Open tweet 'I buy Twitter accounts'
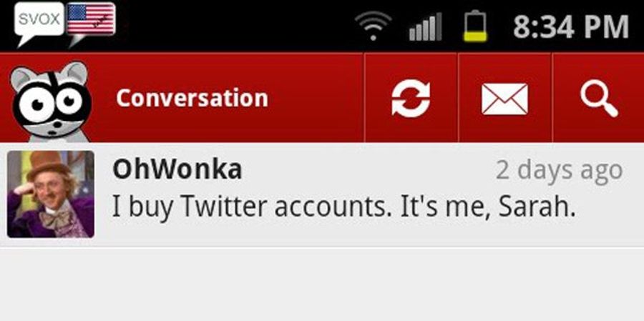 tap(343, 207)
